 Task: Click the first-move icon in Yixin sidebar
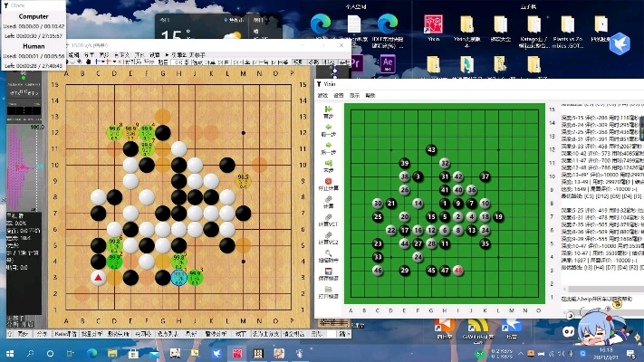coord(328,110)
